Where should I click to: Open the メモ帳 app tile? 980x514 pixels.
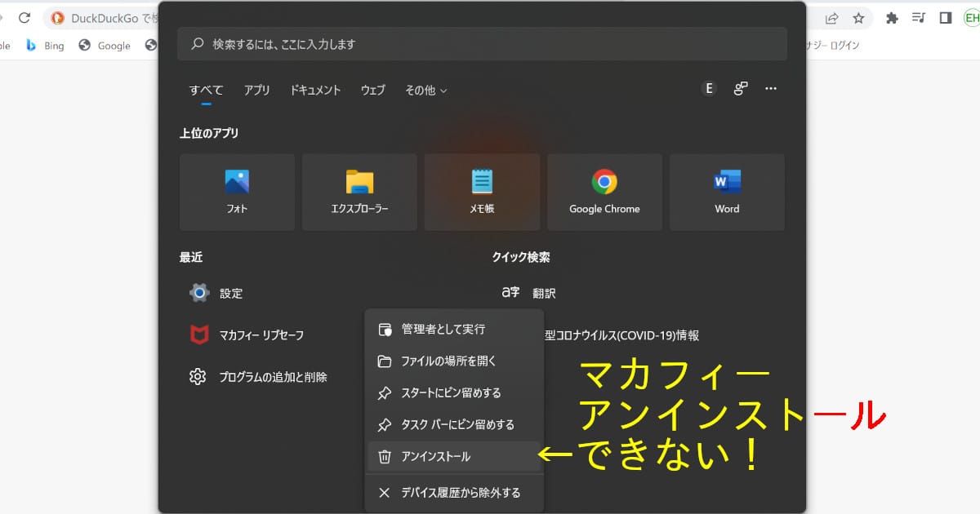[482, 192]
